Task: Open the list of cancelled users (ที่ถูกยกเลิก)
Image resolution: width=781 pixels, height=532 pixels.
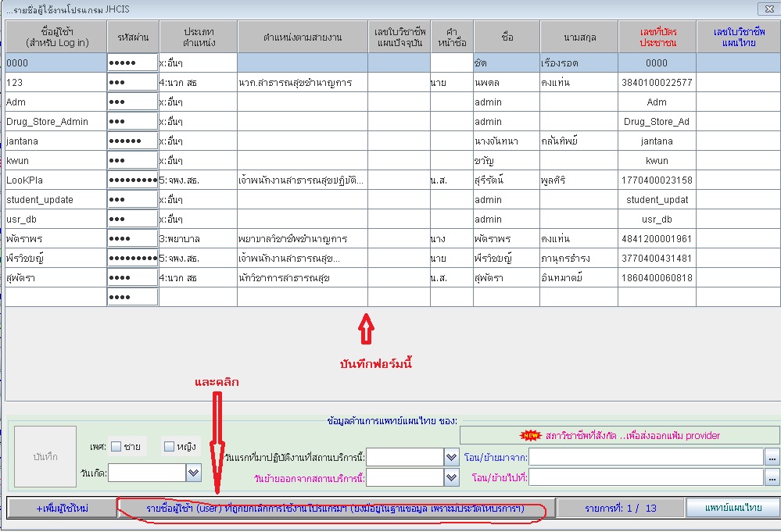Action: click(335, 509)
